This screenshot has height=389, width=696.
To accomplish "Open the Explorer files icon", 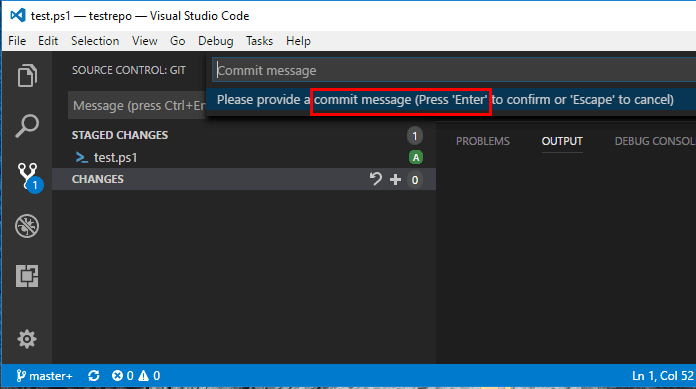I will [27, 75].
